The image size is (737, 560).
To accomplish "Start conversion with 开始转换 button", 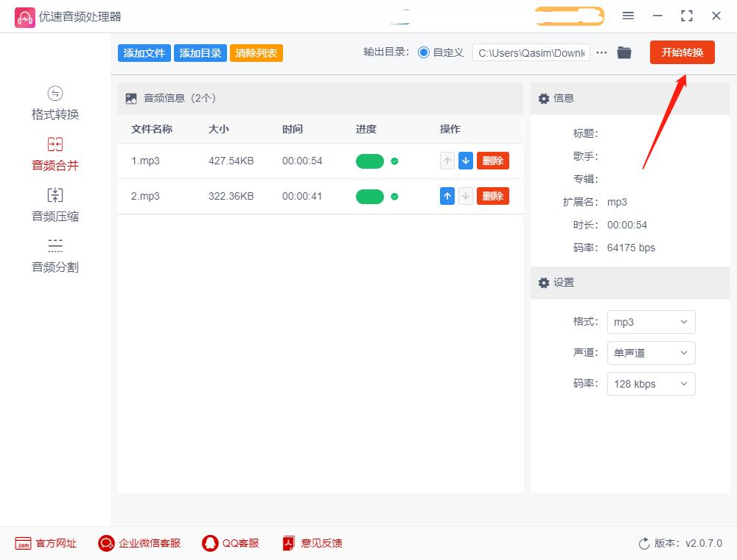I will [682, 52].
